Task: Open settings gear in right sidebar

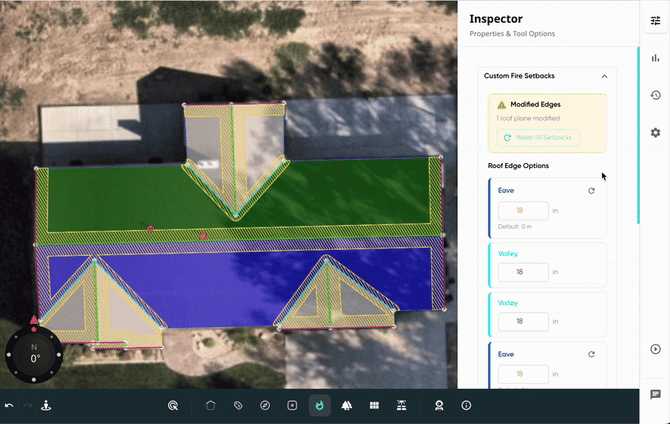Action: click(x=655, y=132)
